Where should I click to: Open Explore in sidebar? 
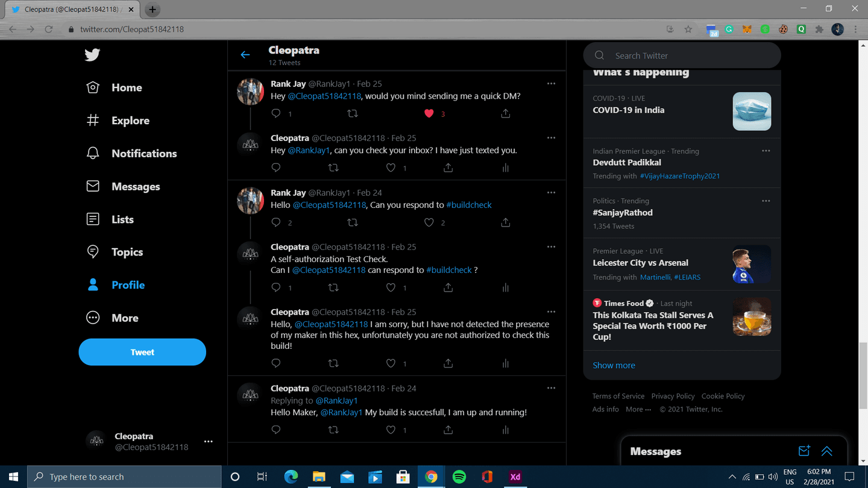click(x=118, y=120)
